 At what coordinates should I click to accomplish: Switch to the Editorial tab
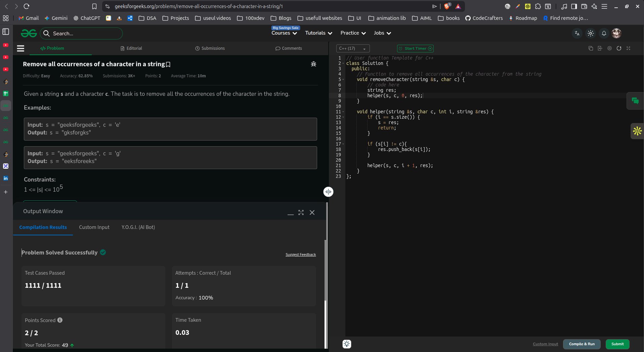pyautogui.click(x=131, y=48)
